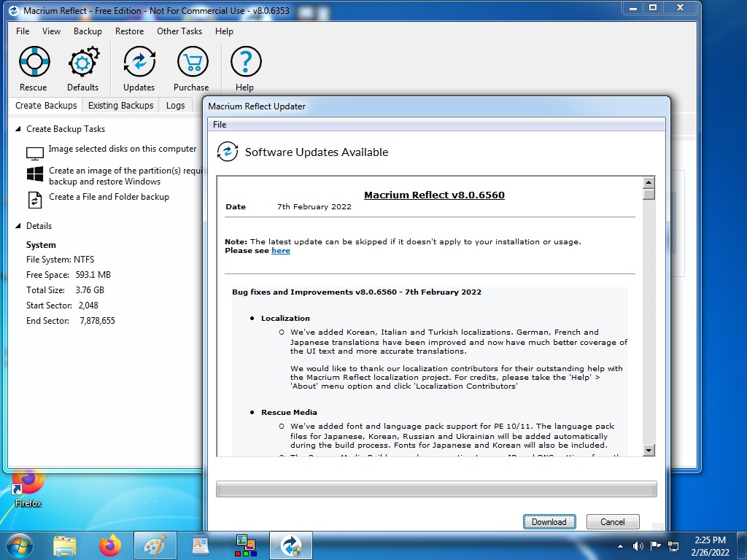This screenshot has height=560, width=747.
Task: Open the Other Tasks menu
Action: pos(179,31)
